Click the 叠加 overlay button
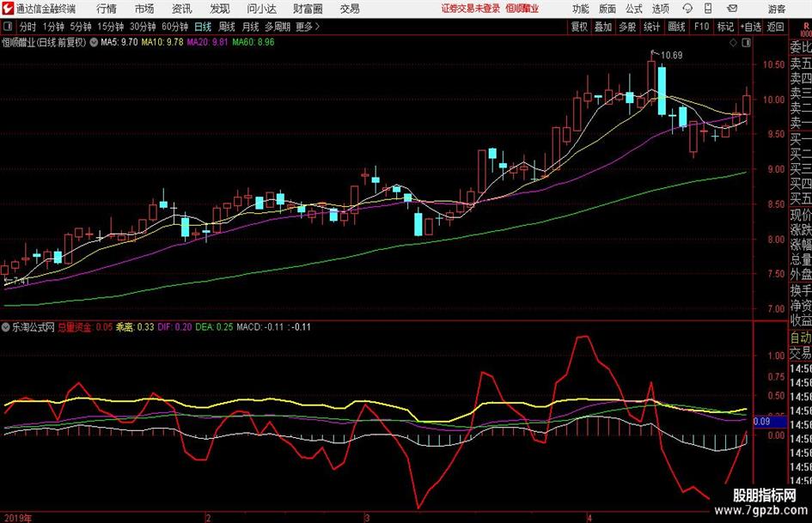Viewport: 812px width, 523px height. tap(603, 27)
